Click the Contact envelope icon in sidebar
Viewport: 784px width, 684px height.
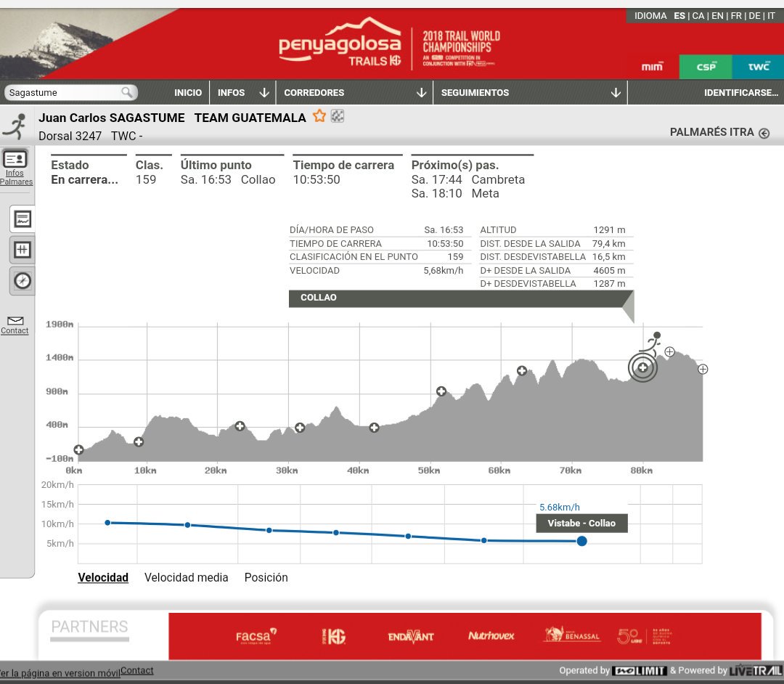pos(15,319)
